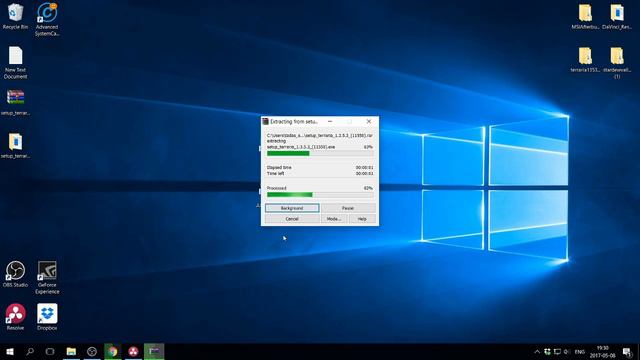
Task: Minimize the Extracting dialog
Action: [x=330, y=122]
